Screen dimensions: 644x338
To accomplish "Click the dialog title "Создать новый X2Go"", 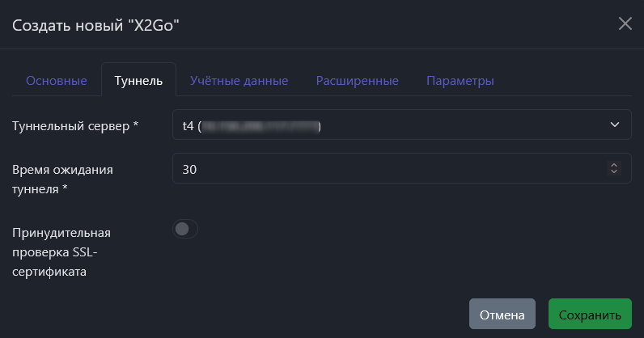I will click(x=95, y=25).
